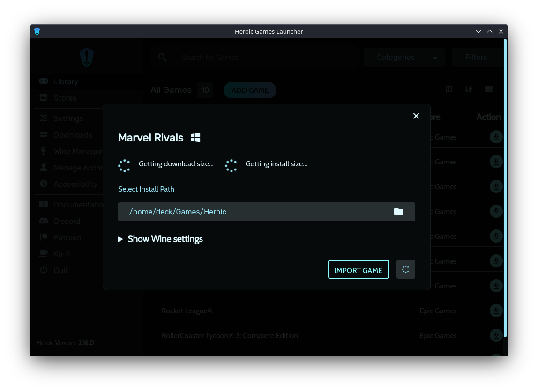The image size is (538, 392).
Task: Click the Library gamepad icon
Action: [x=44, y=81]
